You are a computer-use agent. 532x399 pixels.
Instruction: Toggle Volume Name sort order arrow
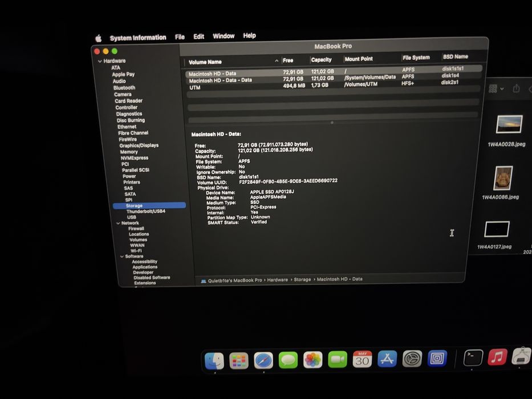(x=277, y=61)
